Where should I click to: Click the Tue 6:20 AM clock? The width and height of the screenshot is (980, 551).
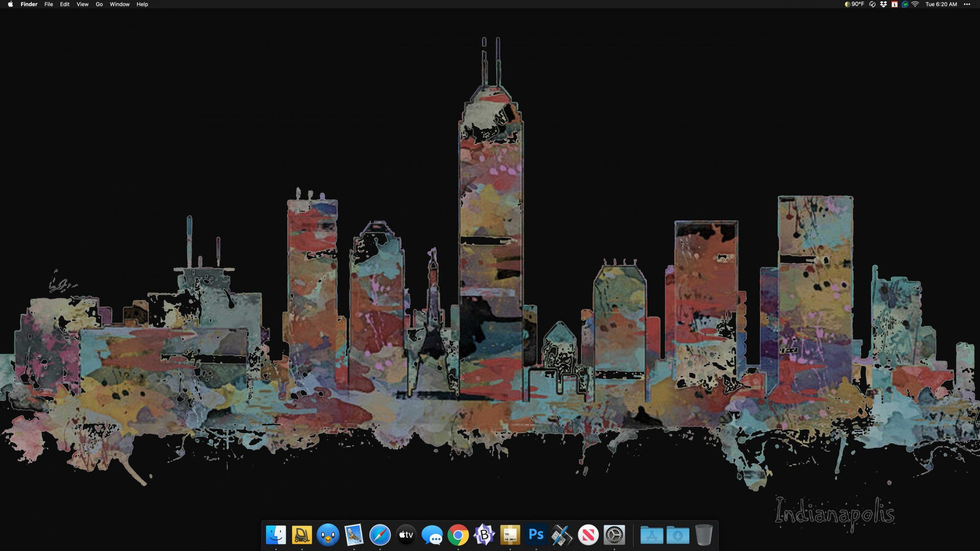pos(941,4)
